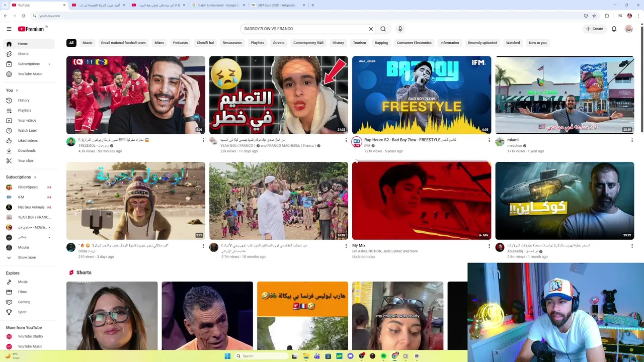Open options menu for Rap Heure freestyle video
This screenshot has height=362, width=644.
point(489,140)
